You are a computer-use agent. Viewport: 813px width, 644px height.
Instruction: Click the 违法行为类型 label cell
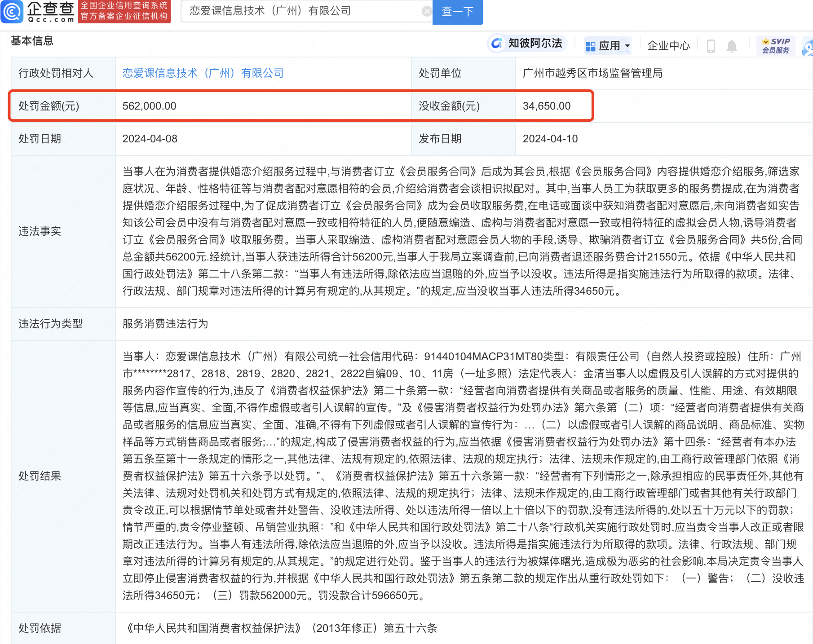click(63, 324)
